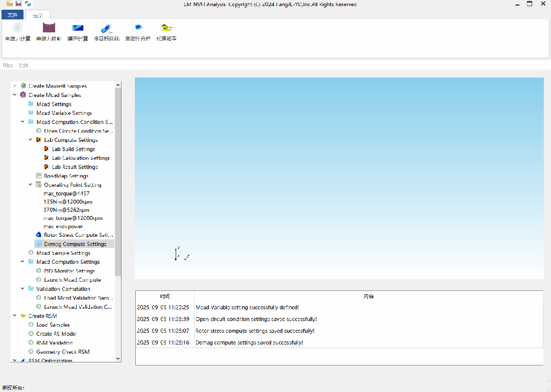This screenshot has width=551, height=392.
Task: Click the 电磁力映射 ribbon icon
Action: pyautogui.click(x=49, y=29)
